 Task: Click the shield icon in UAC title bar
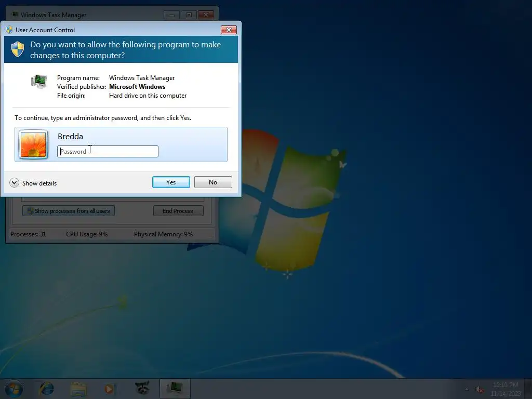(9, 30)
